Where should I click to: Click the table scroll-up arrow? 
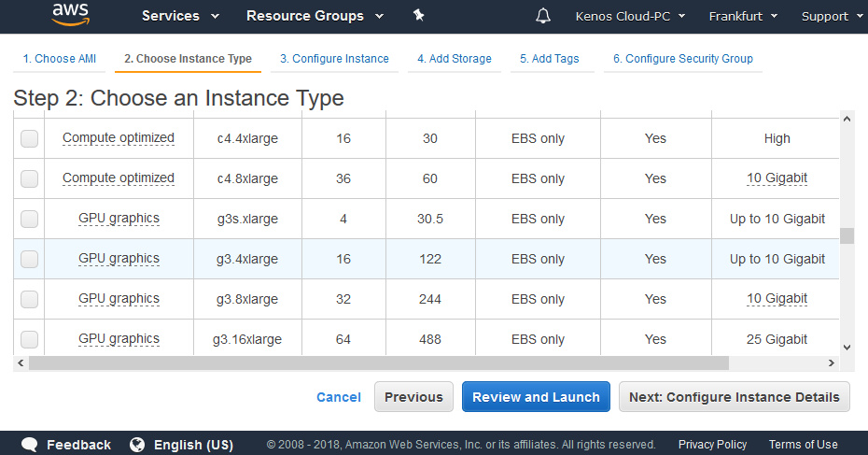(x=847, y=119)
